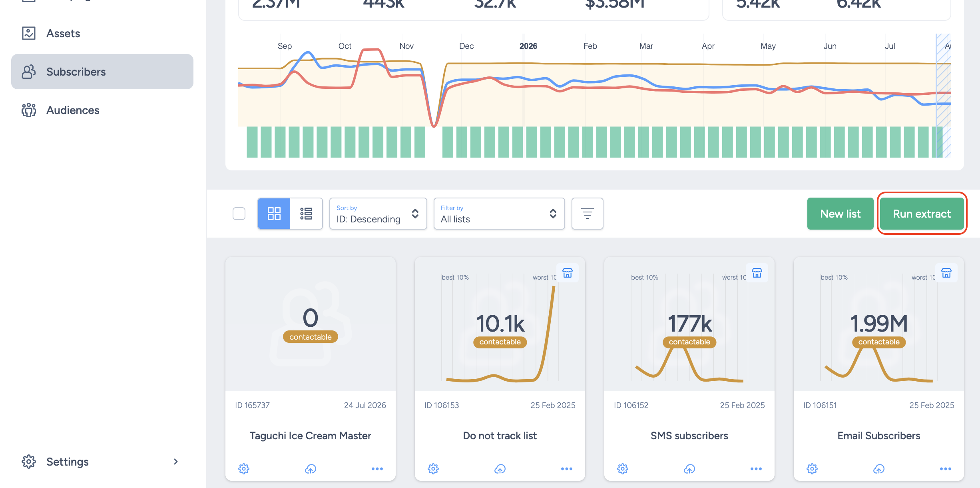Screen dimensions: 980x488
Task: Click the Apr label on the chart timeline
Action: point(708,46)
